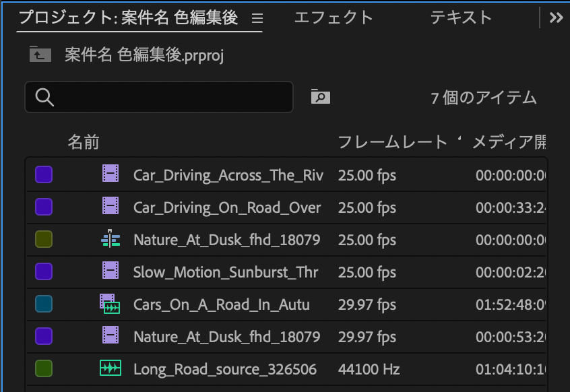Click the magnifier icon in search field

point(44,98)
